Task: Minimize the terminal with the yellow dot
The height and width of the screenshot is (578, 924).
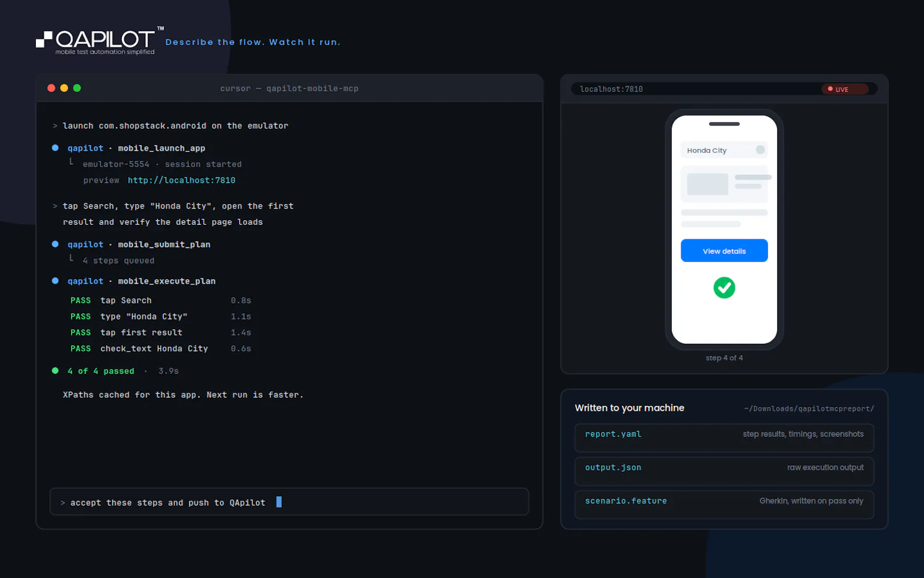Action: point(64,88)
